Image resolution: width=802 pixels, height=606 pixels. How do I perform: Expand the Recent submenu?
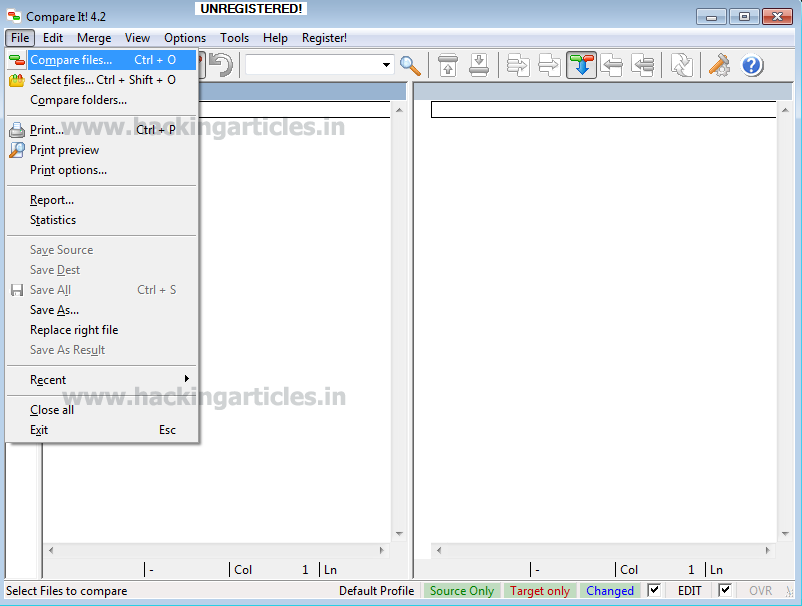click(x=102, y=380)
